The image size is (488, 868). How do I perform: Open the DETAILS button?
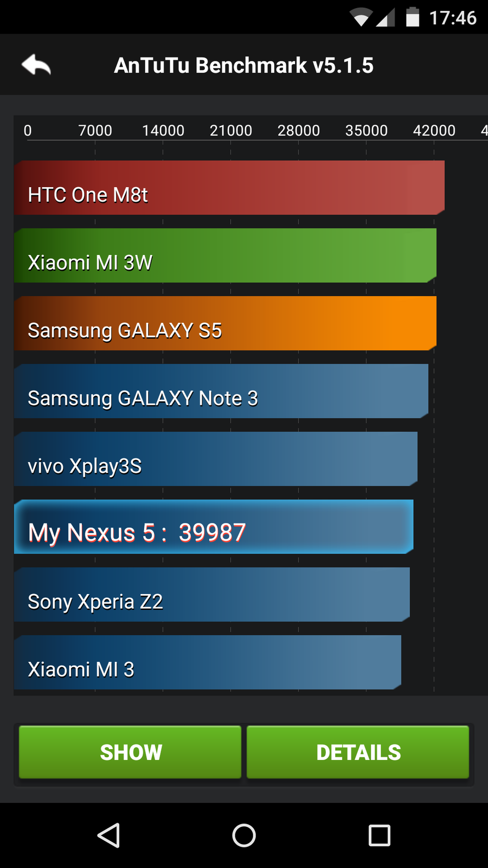point(358,752)
